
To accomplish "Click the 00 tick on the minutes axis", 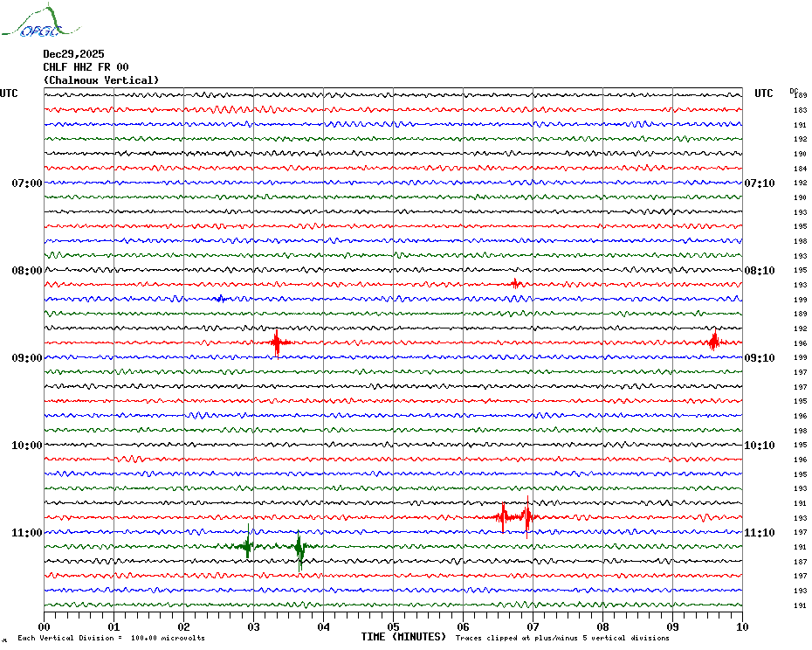I will (45, 626).
